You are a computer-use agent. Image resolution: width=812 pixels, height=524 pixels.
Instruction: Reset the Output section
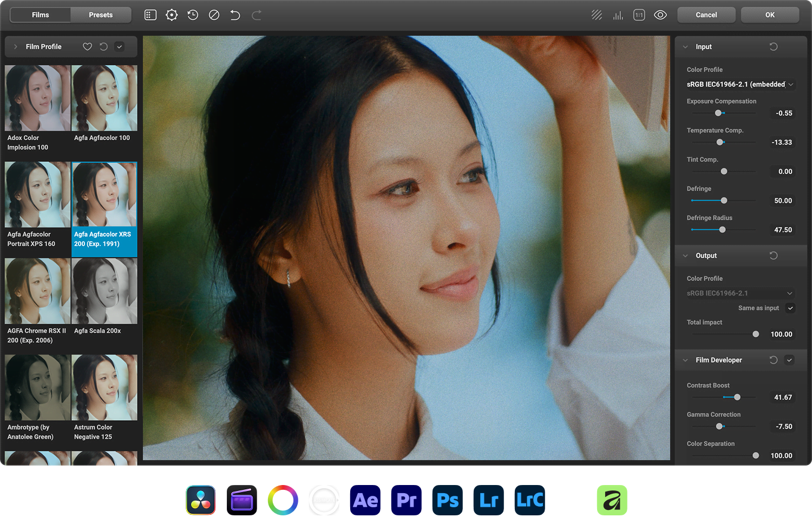click(x=774, y=256)
